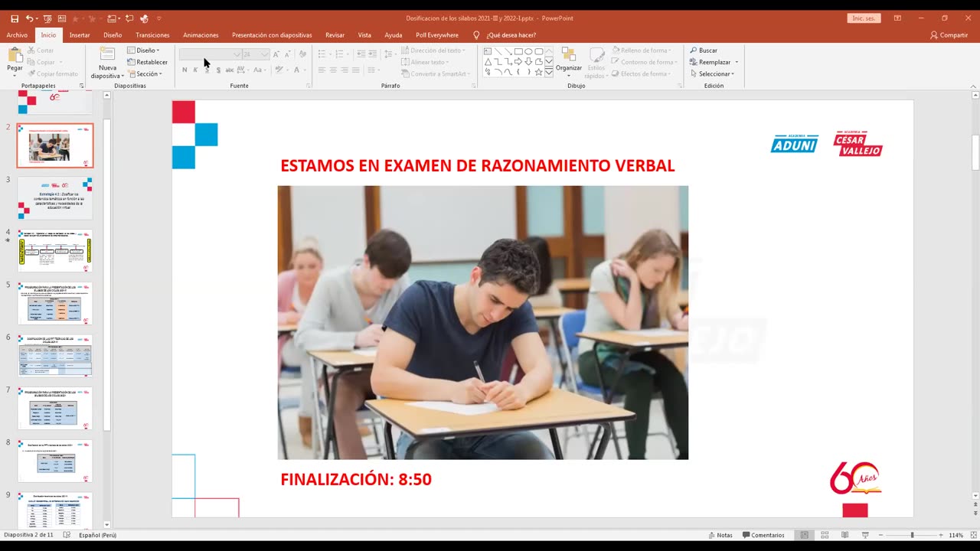Open the Alinear texto dropdown
Viewport: 980px width, 551px height.
click(x=425, y=62)
